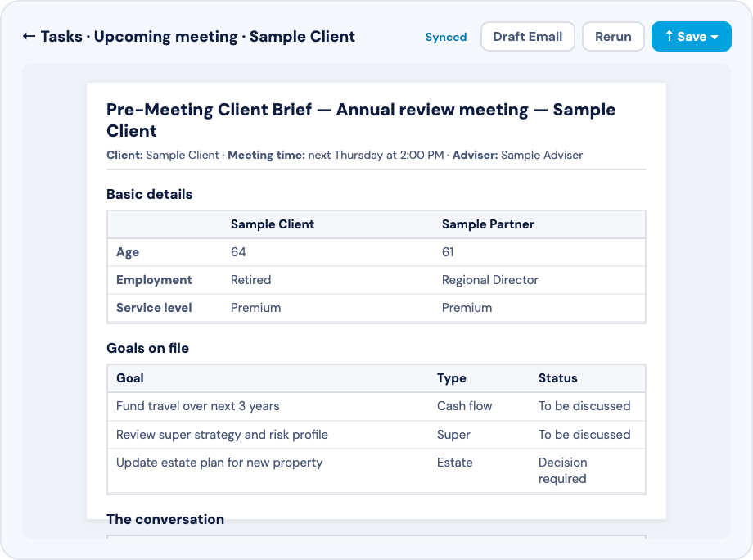Click the 'Goals on file' heading
This screenshot has height=560, width=753.
click(148, 348)
